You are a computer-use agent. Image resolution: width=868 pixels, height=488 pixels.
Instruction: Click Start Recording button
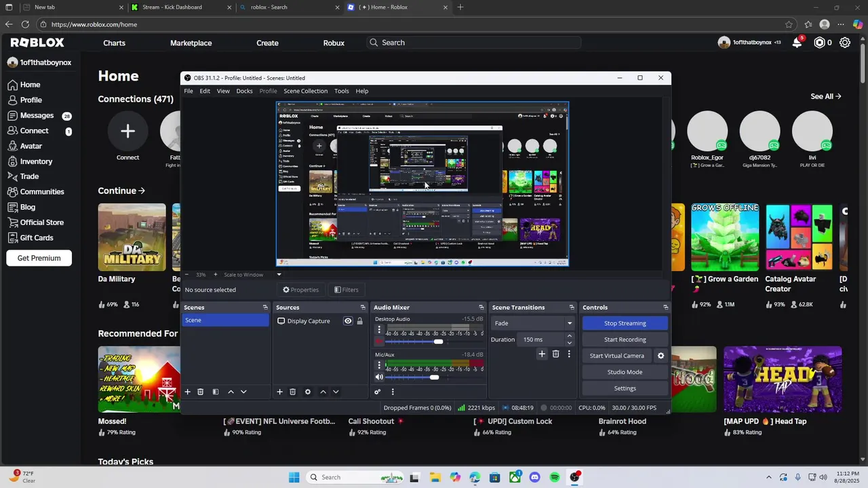click(x=625, y=340)
